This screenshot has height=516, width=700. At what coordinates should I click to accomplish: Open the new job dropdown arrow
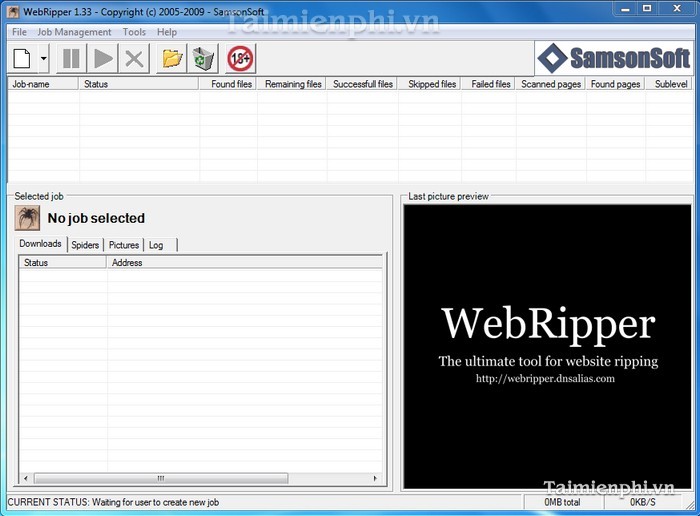[43, 58]
